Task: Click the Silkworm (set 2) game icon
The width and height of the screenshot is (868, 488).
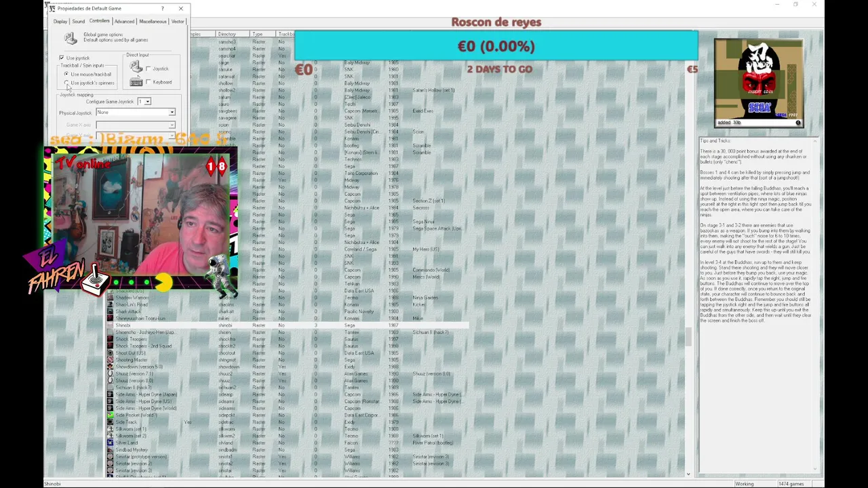Action: click(x=110, y=436)
